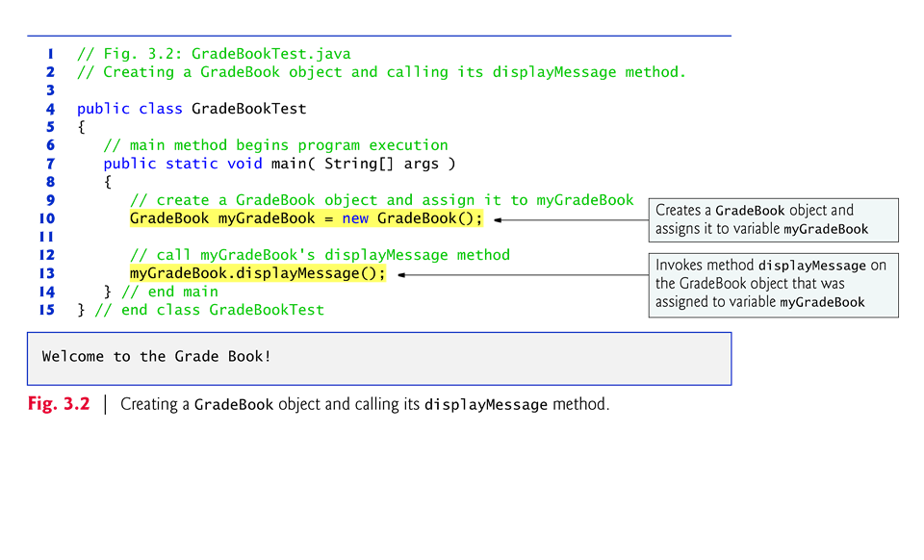Click the '// end class GradeBookTest' comment
Viewport: 924px width, 560px height.
click(x=209, y=310)
